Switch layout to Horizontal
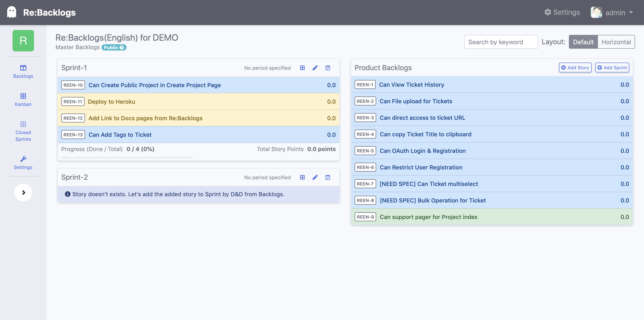 pyautogui.click(x=616, y=42)
